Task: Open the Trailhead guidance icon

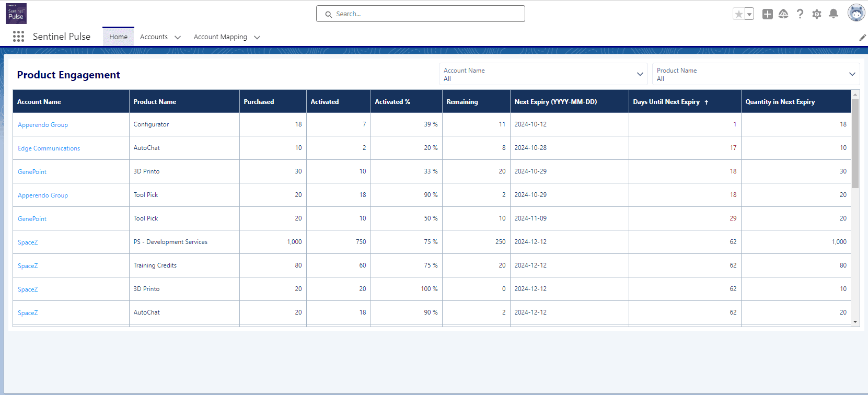Action: (783, 14)
